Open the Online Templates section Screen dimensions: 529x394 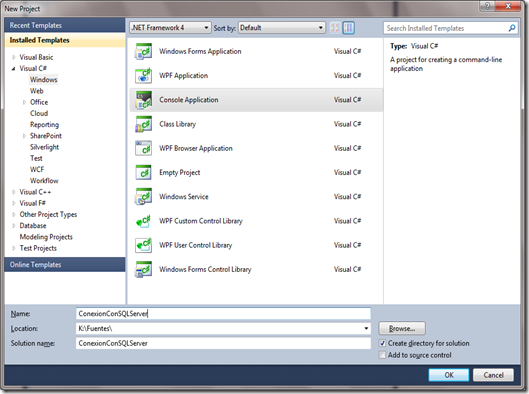click(x=65, y=265)
